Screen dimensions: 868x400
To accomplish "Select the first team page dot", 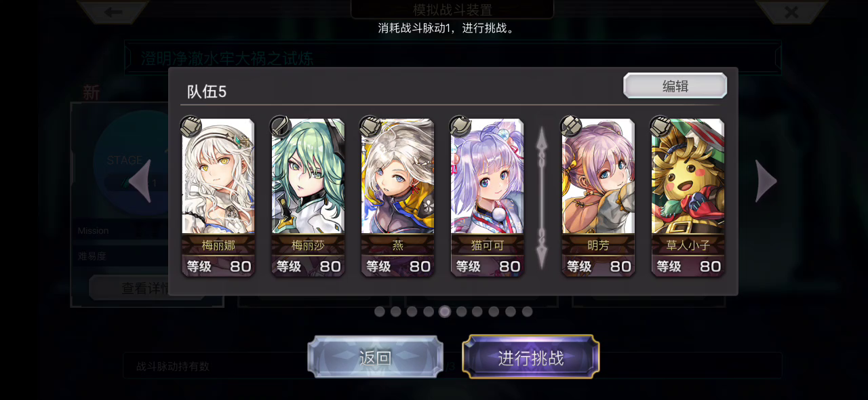I will (379, 311).
